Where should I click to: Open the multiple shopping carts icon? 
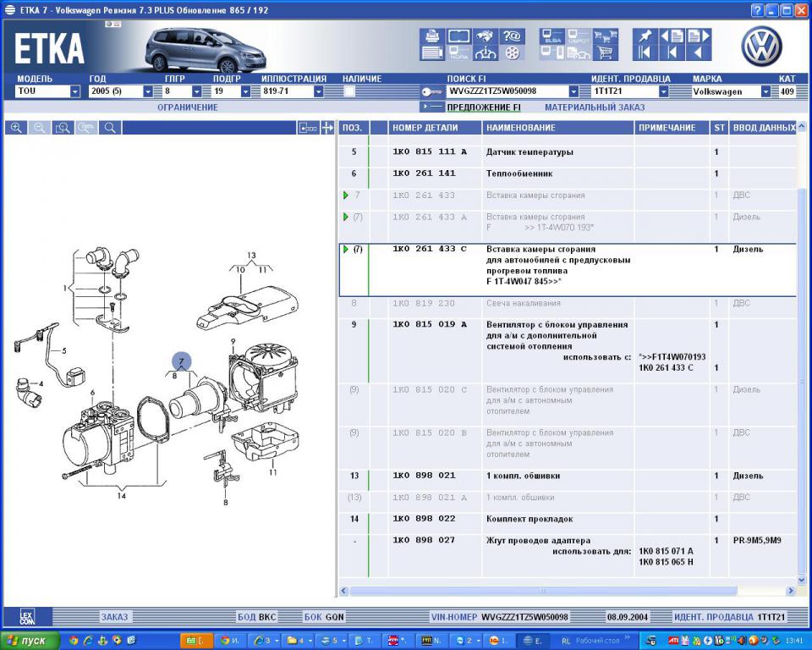[x=606, y=36]
